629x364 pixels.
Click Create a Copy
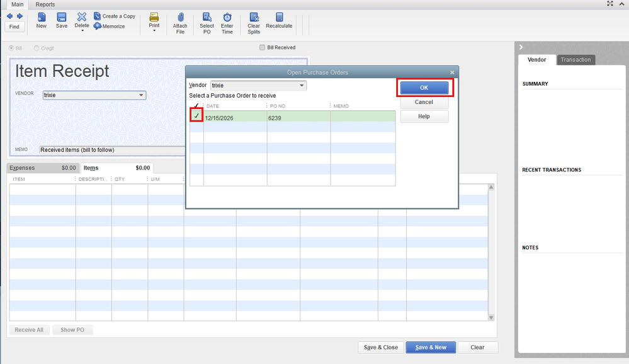115,16
